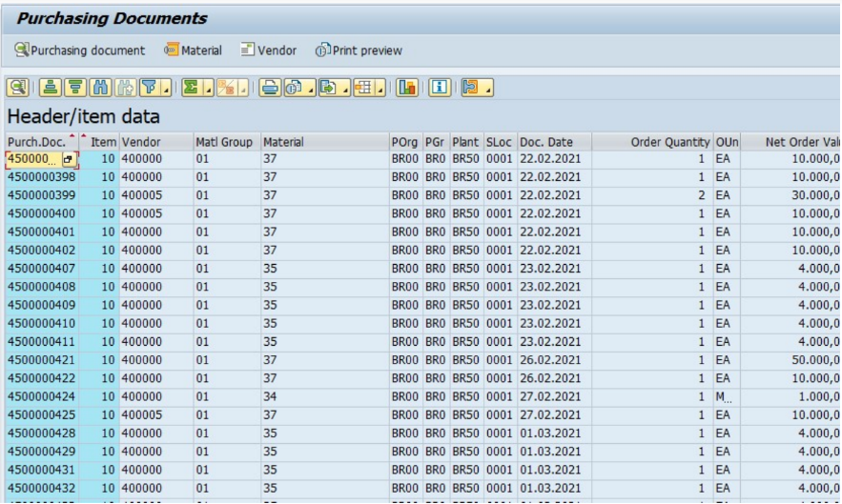
Task: Select purchasing document 4500000399
Action: pyautogui.click(x=41, y=195)
